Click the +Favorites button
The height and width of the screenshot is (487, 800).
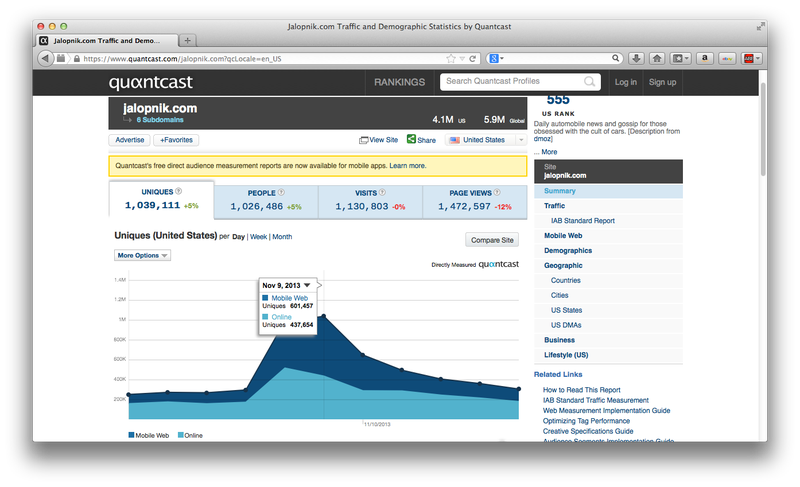[x=177, y=140]
